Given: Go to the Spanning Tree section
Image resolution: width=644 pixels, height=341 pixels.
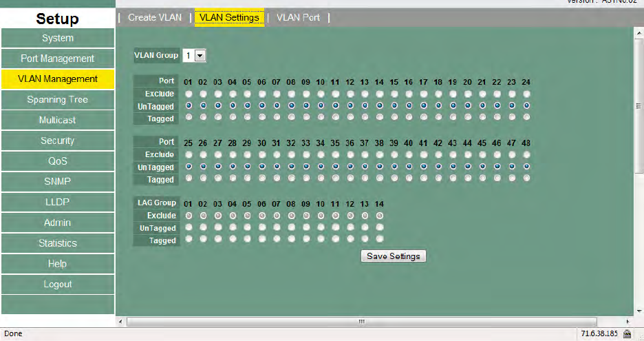Looking at the screenshot, I should click(57, 100).
